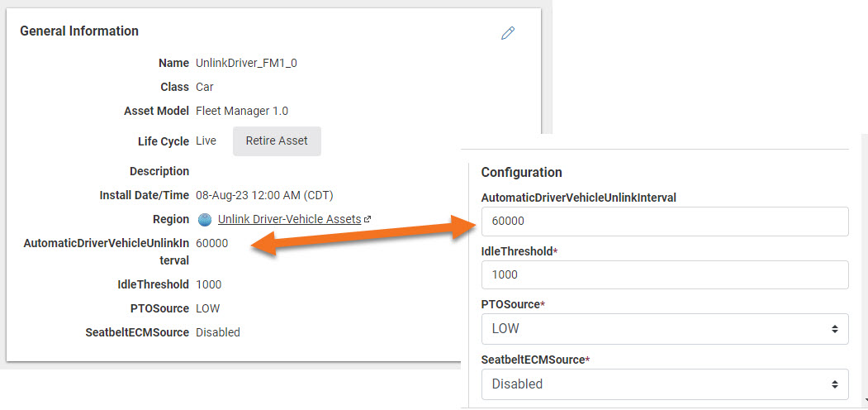
Task: Click the install date 08-Aug-23 12:00 AM (CDT)
Action: click(264, 196)
